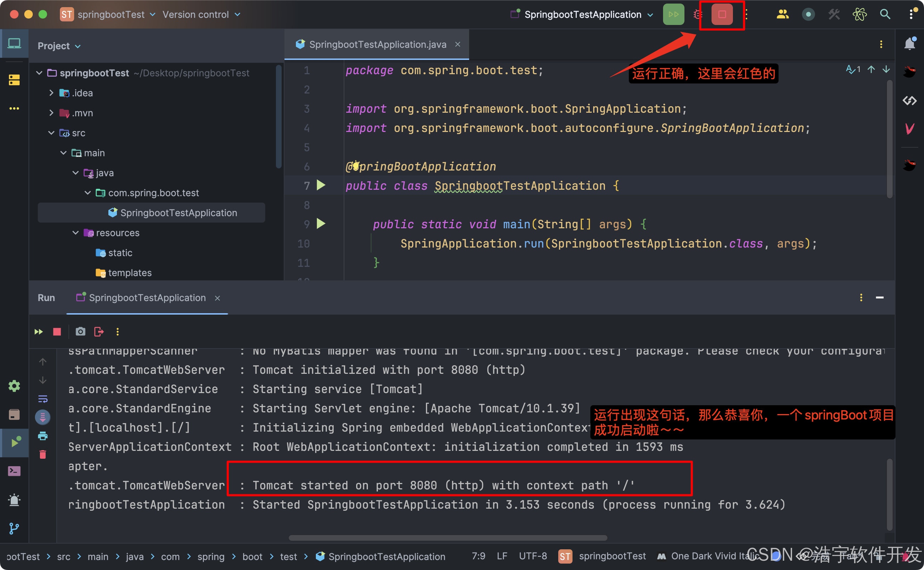
Task: Open the Notifications bell icon
Action: [909, 44]
